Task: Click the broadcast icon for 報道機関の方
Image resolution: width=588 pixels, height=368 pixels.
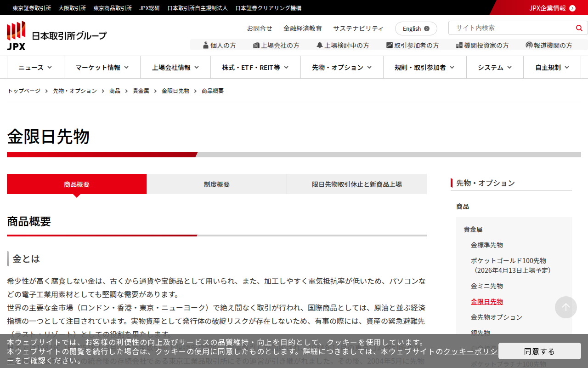Action: 529,46
